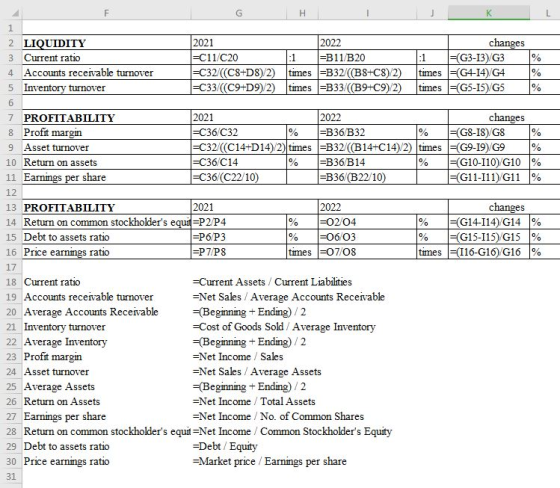Viewport: 560px width, 488px height.
Task: Select the cell =(G11-I11)/G11
Action: tap(489, 177)
